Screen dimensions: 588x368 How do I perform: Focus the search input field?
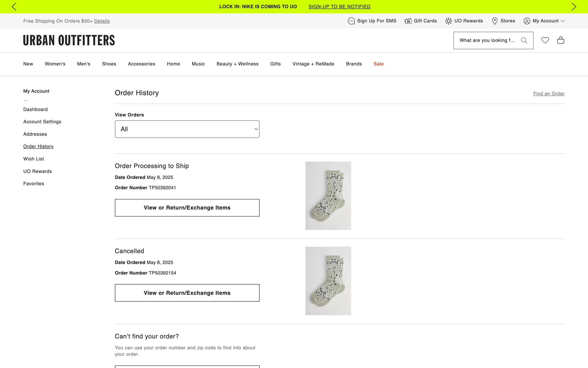[x=487, y=40]
